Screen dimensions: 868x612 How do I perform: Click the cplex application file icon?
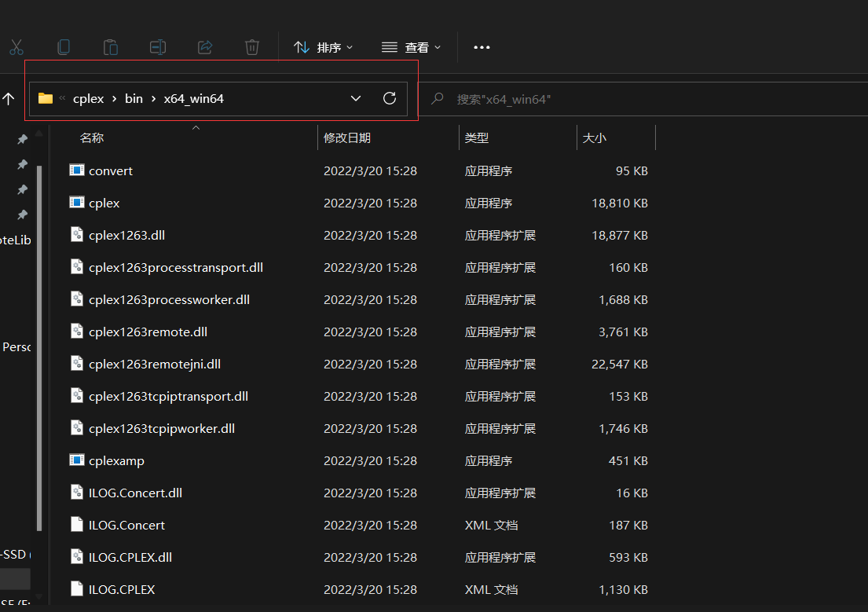pos(76,202)
